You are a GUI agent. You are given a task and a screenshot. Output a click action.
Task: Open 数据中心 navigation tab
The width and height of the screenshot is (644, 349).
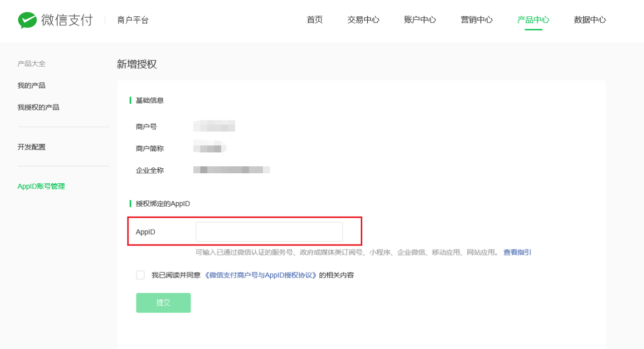(590, 20)
